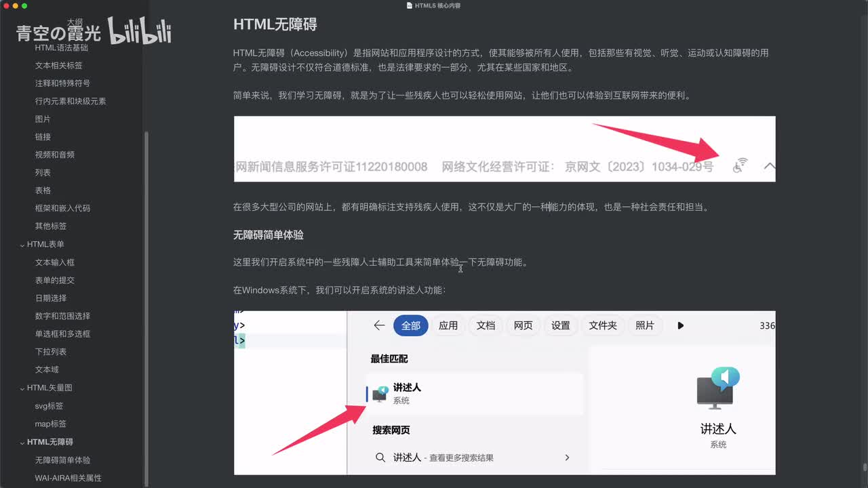
Task: Open 无障碍简单体验 in the sidebar
Action: point(62,460)
